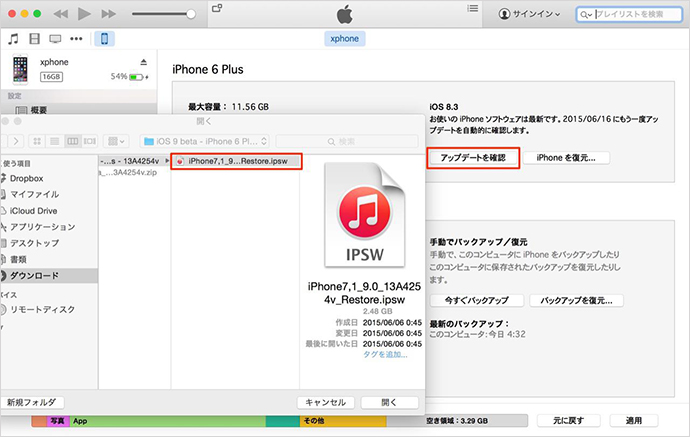
Task: Focus the 検索 field in file dialog
Action: pos(347,141)
